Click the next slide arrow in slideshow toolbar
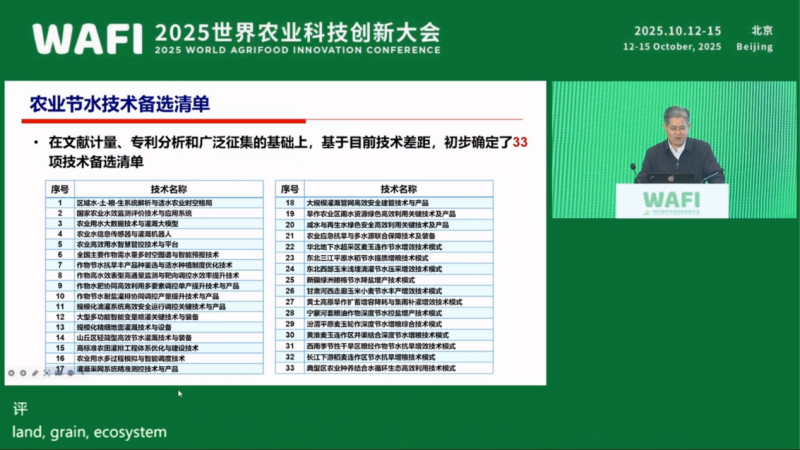 click(x=22, y=373)
